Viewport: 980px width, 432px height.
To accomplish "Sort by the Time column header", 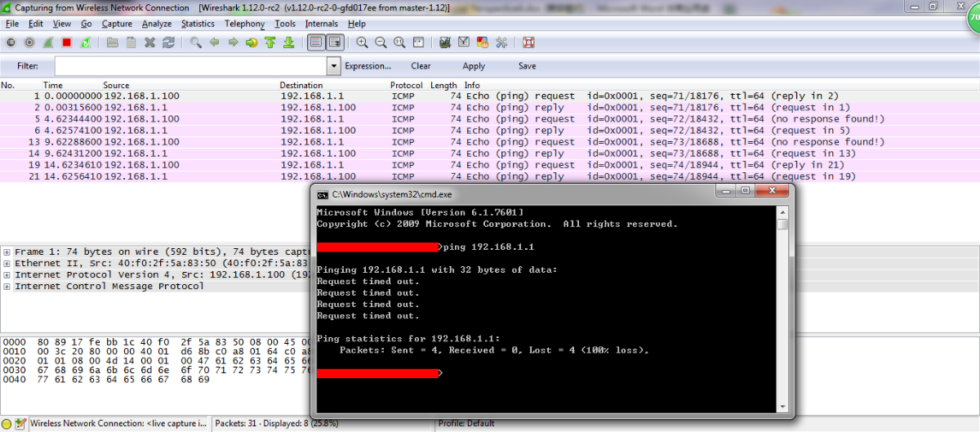I will [x=53, y=85].
